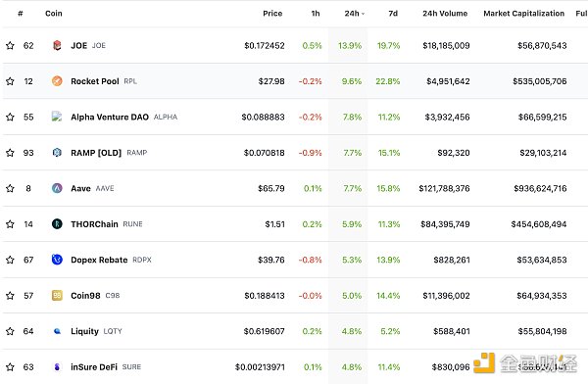This screenshot has height=384, width=588.
Task: Open the Liquity coin link
Action: click(84, 331)
